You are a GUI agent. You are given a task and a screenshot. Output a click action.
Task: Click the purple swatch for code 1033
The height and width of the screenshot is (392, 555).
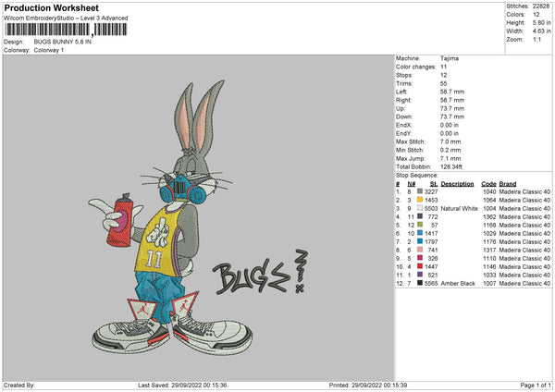pyautogui.click(x=420, y=275)
